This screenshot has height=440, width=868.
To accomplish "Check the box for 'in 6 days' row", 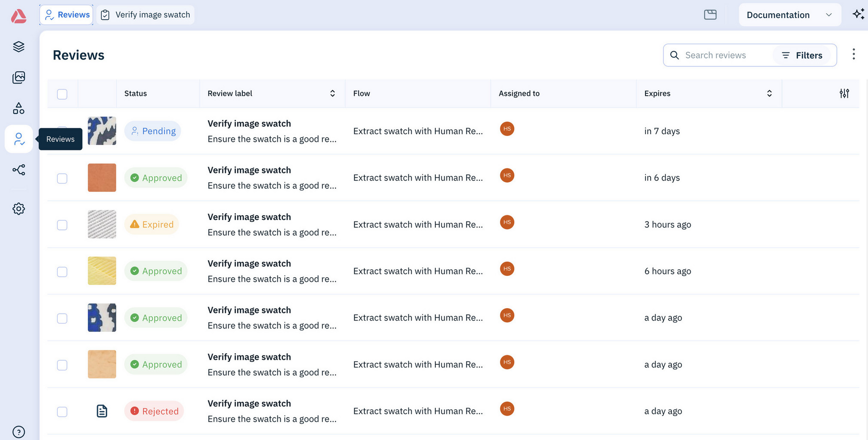I will 62,178.
